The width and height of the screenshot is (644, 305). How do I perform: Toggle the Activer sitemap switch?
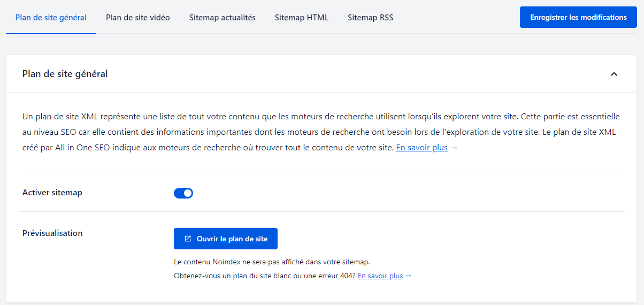click(x=183, y=193)
